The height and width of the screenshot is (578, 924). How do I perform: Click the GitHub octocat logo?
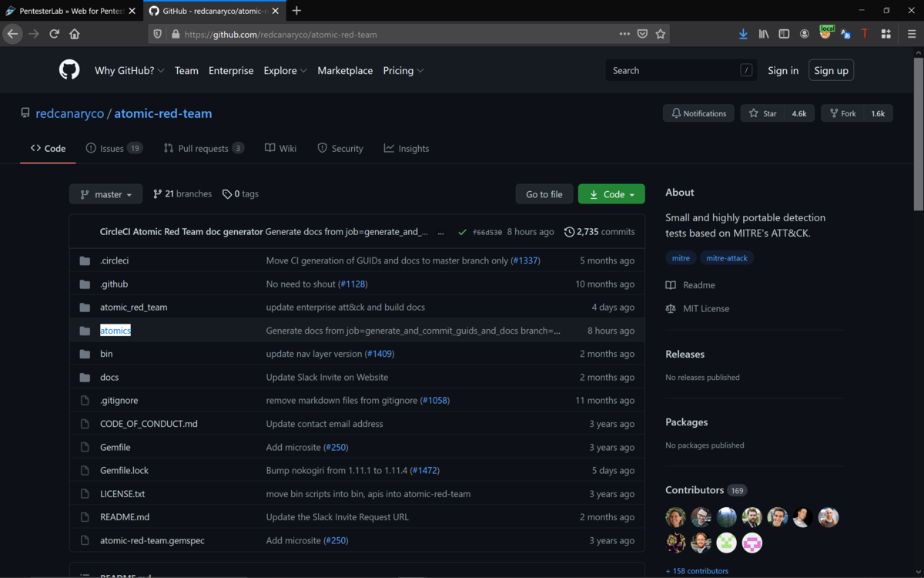tap(69, 70)
